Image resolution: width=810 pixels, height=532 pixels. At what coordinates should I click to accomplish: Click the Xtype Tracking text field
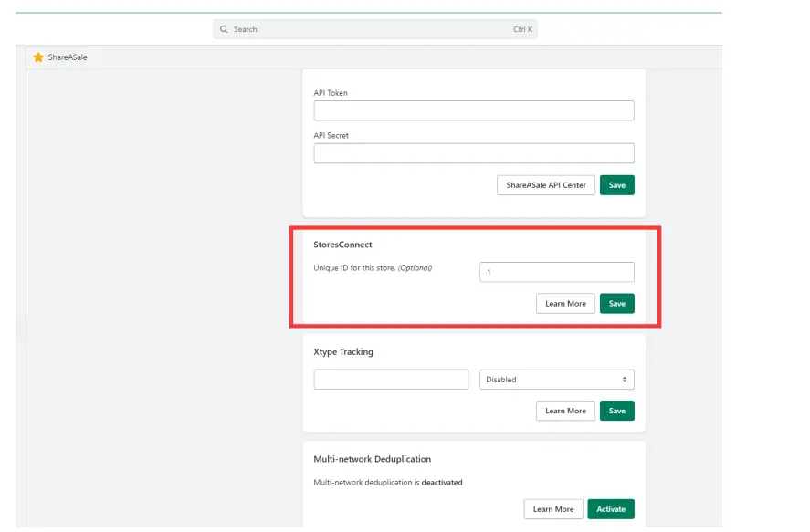(x=391, y=380)
